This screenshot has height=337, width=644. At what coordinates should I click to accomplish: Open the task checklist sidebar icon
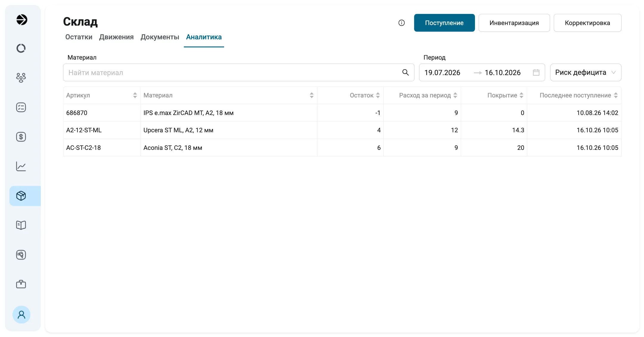21,107
